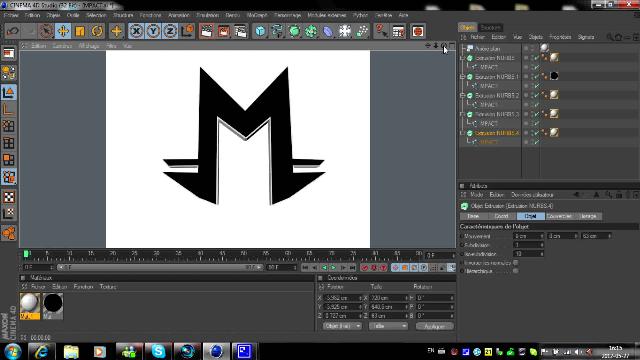Open viewport Affichage menu

[89, 46]
